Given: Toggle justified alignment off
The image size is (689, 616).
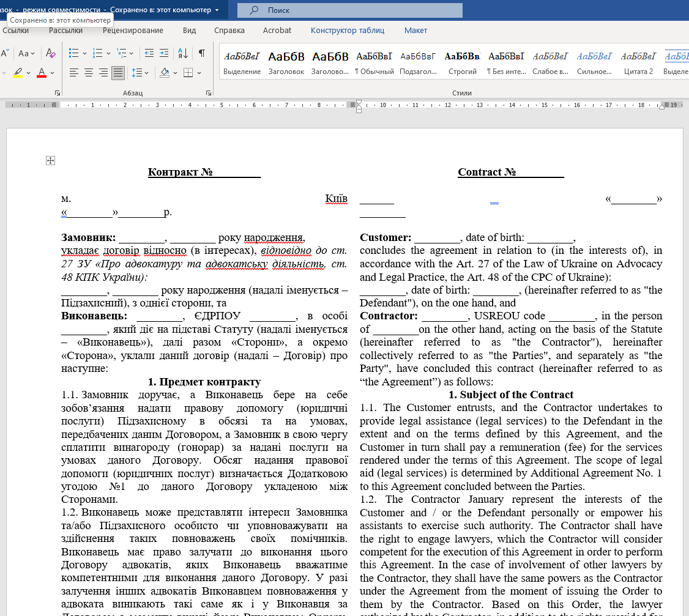Looking at the screenshot, I should point(118,73).
